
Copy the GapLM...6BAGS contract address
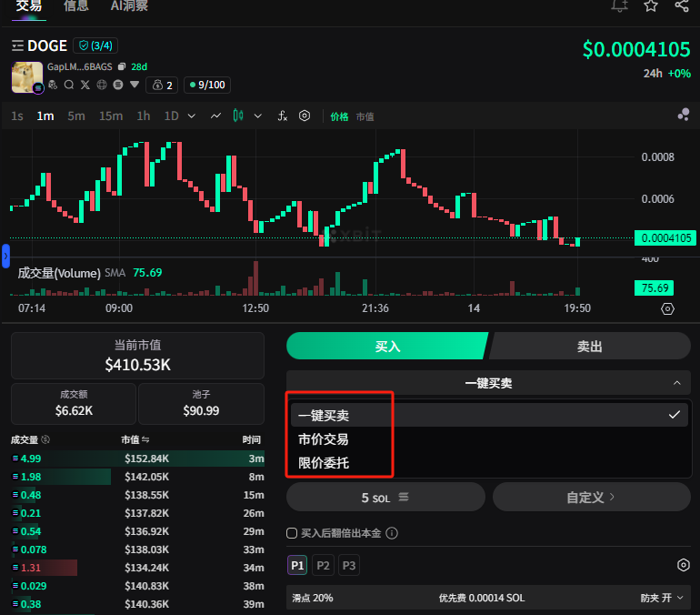(x=122, y=67)
